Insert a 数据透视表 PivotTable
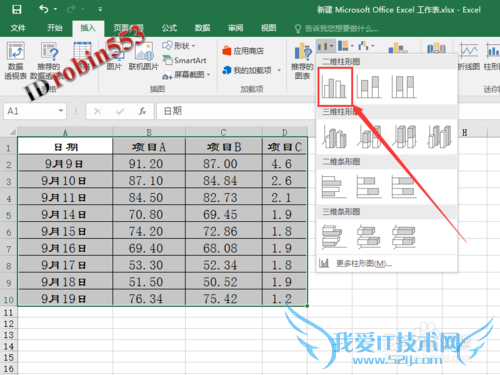Image resolution: width=500 pixels, height=375 pixels. (15, 61)
